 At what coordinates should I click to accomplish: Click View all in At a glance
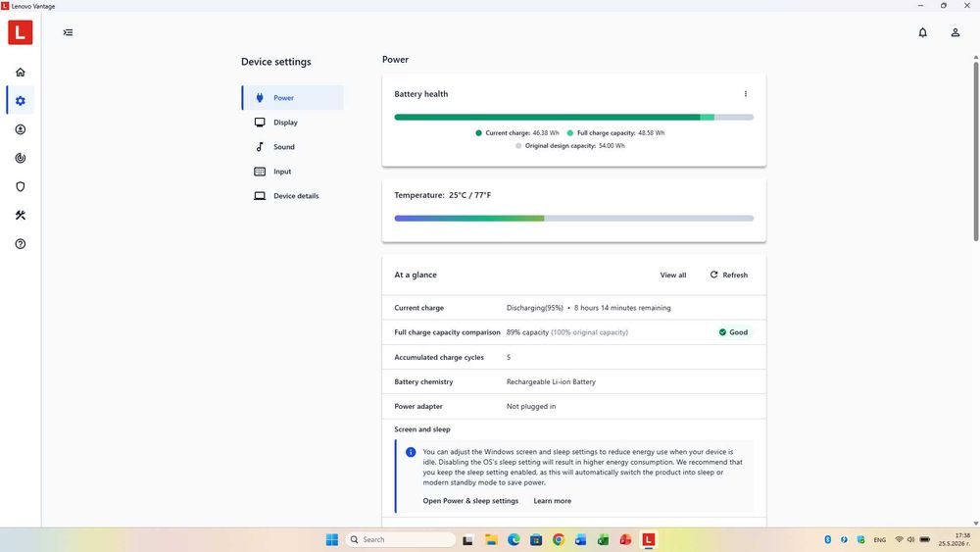(x=673, y=276)
